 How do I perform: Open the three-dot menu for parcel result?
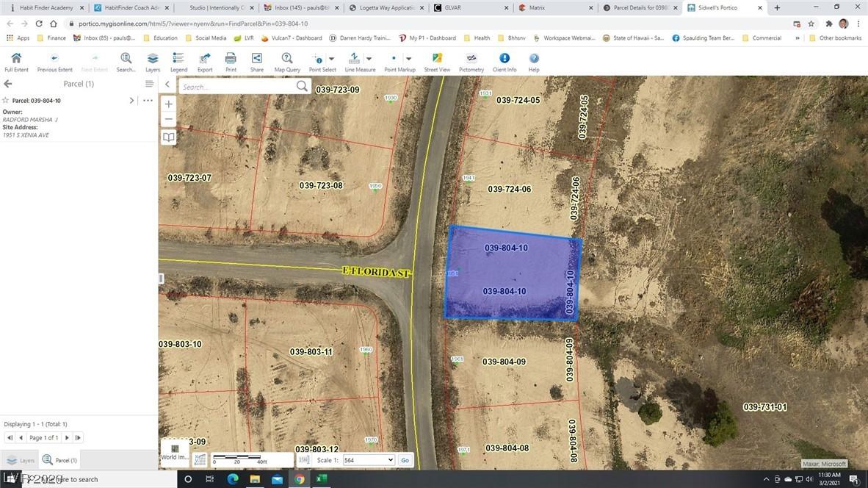point(148,100)
